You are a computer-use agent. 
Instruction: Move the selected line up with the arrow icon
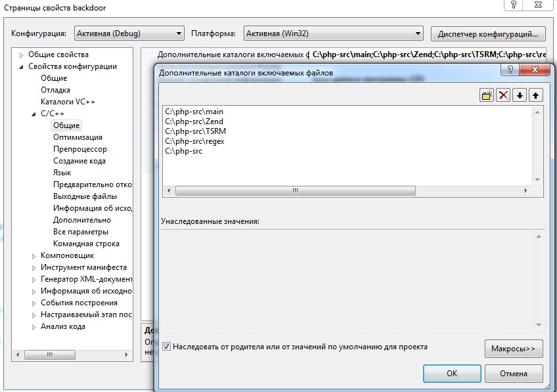click(536, 95)
